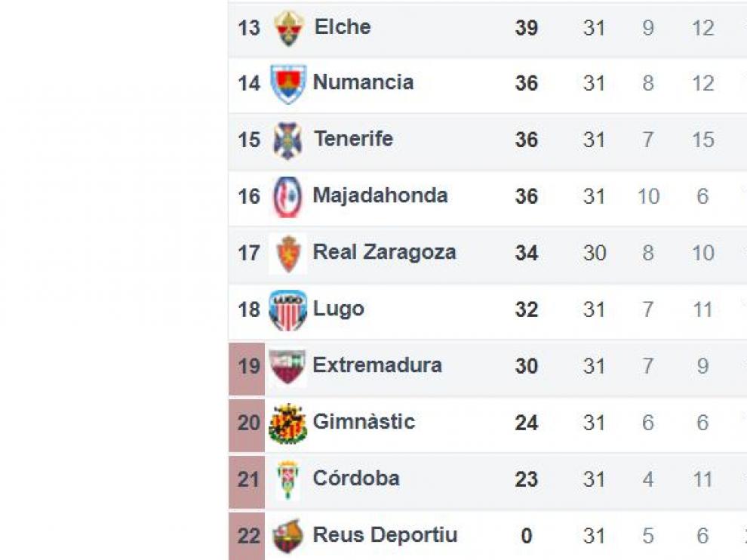The width and height of the screenshot is (747, 560).
Task: Open the Majadahonda team name link
Action: click(380, 195)
